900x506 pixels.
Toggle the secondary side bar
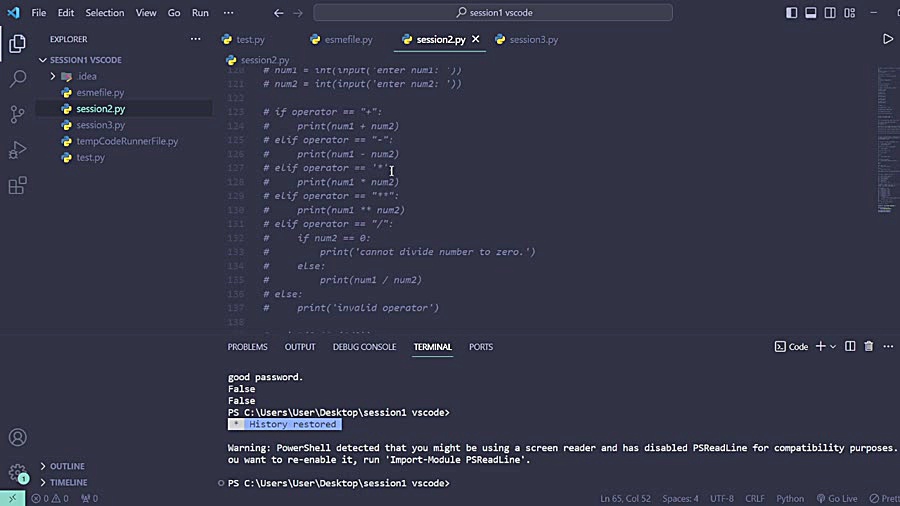pos(830,13)
